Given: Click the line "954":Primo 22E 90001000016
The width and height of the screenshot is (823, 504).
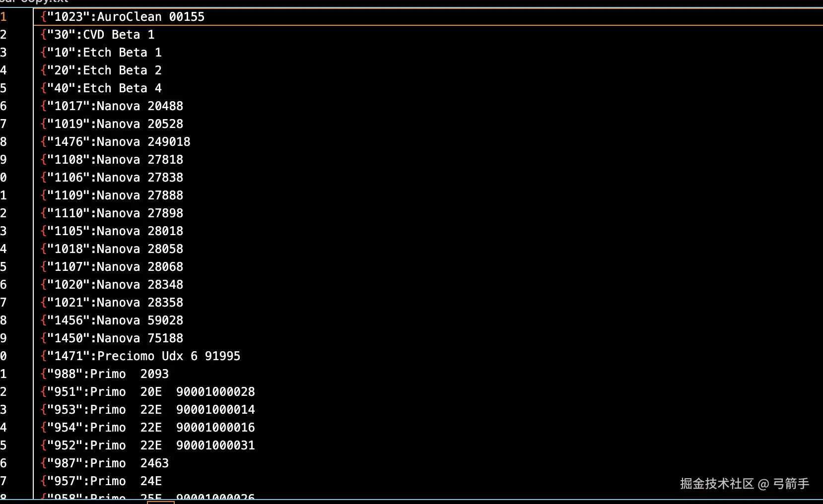Looking at the screenshot, I should pos(148,428).
